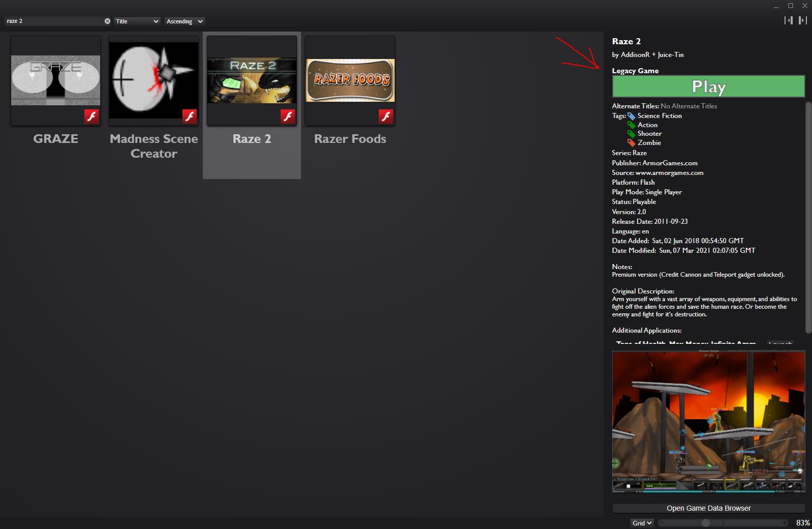Click the '83%' zoom percentage
Screen dimensions: 812x529
(x=803, y=523)
